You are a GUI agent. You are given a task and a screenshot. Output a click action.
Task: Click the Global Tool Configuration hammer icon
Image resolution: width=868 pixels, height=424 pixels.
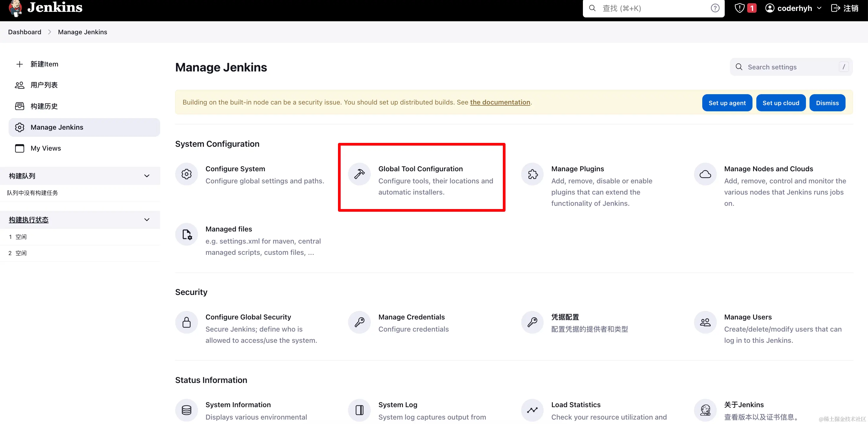(x=359, y=174)
